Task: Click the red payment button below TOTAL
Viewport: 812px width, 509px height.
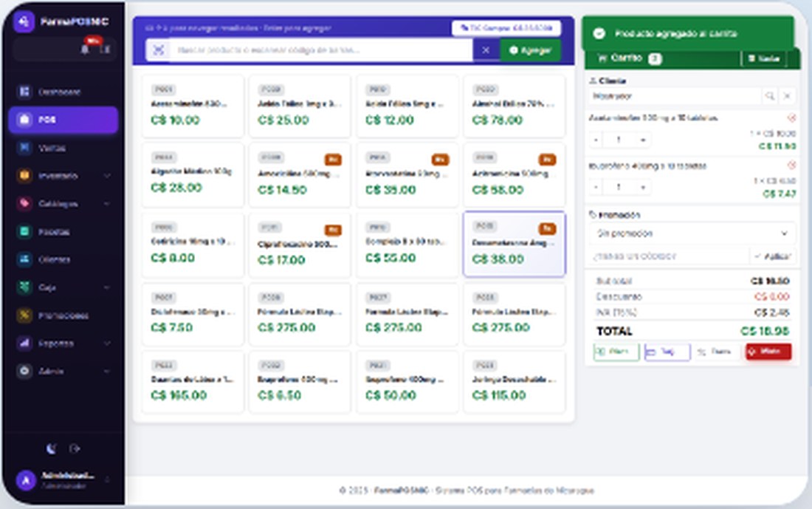Action: coord(768,352)
